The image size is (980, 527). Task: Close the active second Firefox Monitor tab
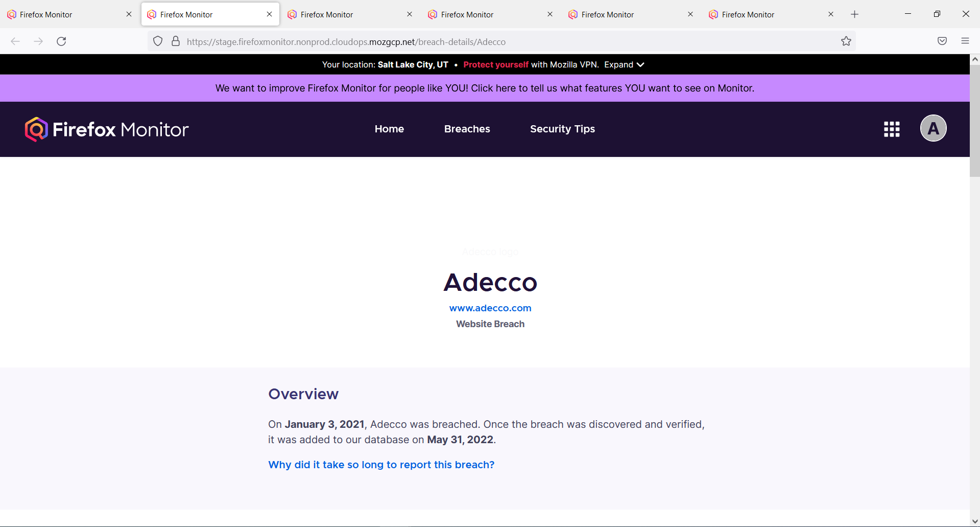[269, 14]
